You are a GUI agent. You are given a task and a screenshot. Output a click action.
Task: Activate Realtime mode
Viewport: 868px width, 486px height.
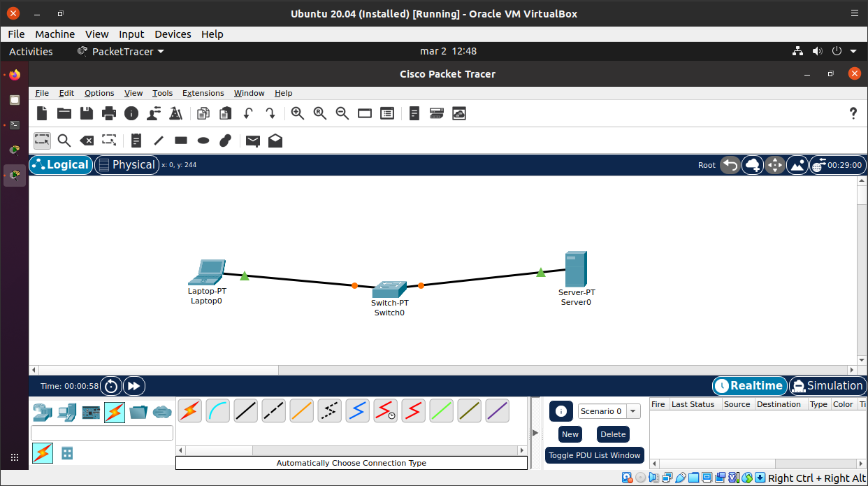tap(748, 386)
